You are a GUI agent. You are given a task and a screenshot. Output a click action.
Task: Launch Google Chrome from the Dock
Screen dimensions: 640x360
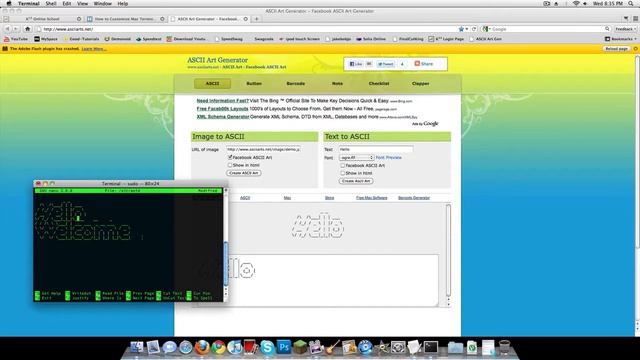[x=218, y=347]
